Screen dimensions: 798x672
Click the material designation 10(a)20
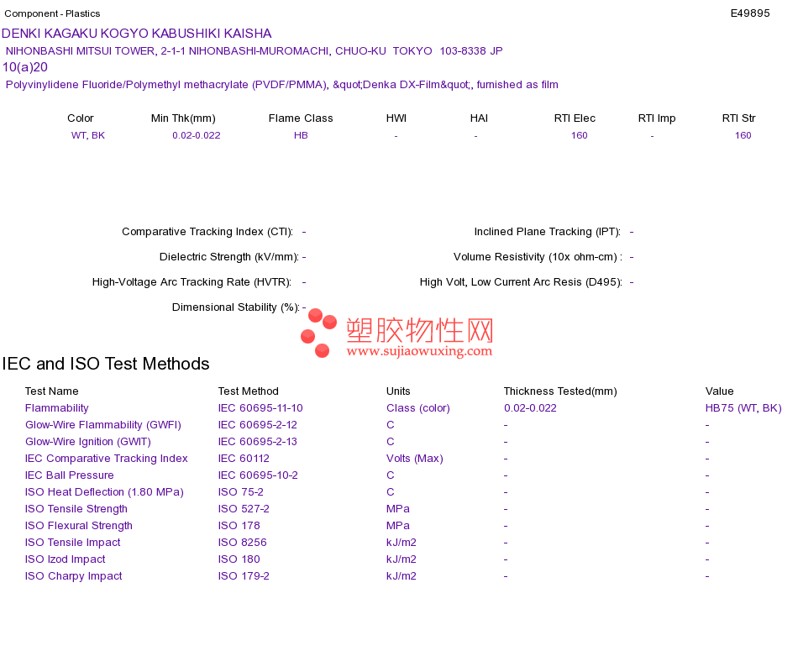click(x=25, y=67)
